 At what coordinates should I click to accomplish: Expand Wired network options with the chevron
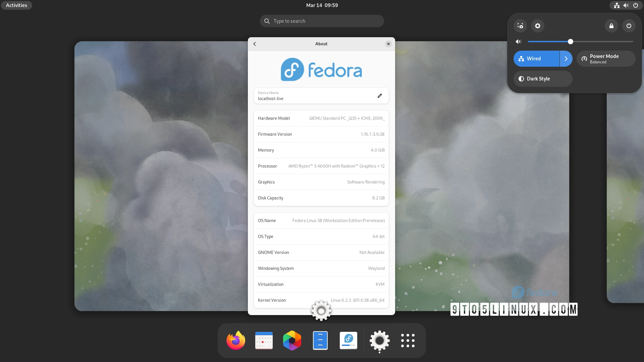(566, 59)
